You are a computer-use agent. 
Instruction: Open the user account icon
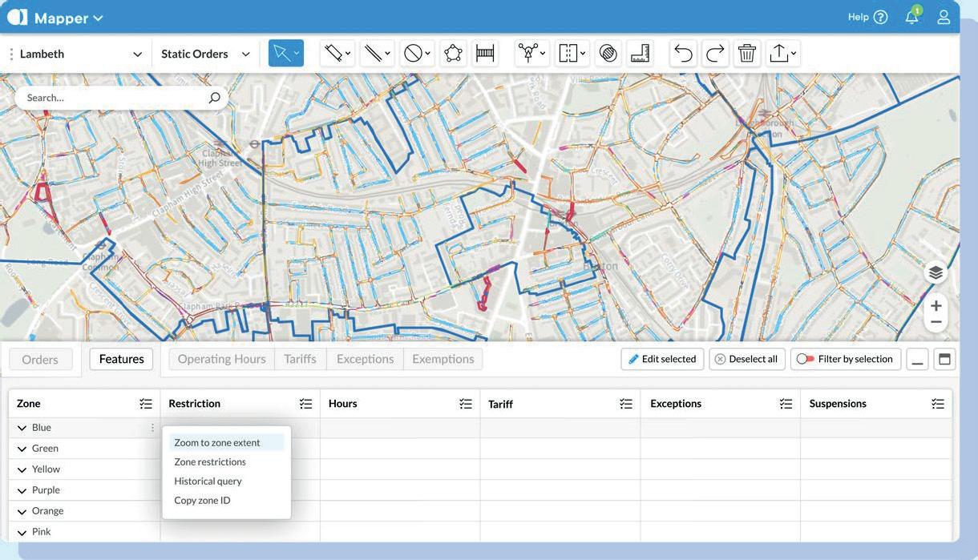coord(944,17)
